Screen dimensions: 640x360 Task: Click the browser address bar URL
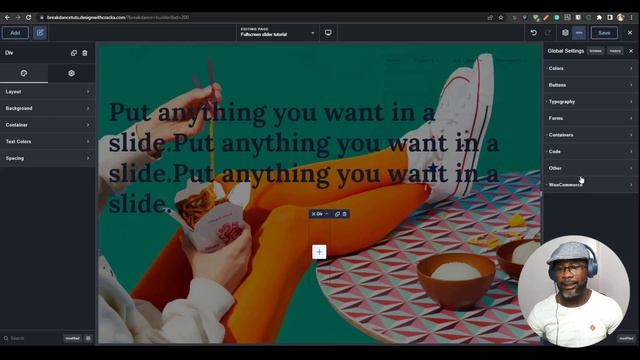coord(118,18)
